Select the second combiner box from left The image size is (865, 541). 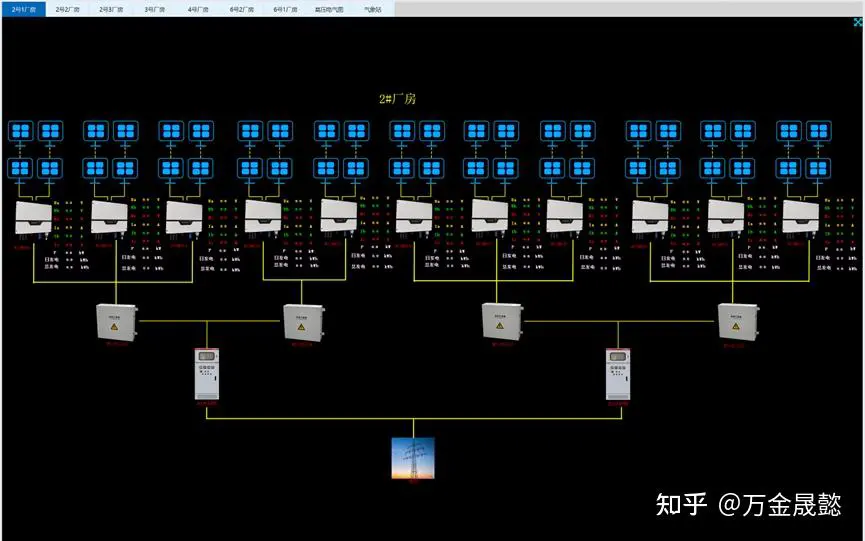pos(301,321)
